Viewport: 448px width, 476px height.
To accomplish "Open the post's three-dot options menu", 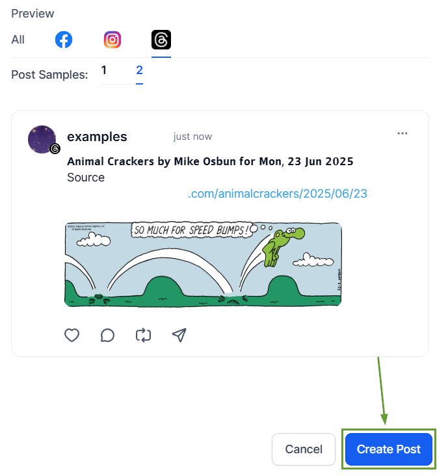I will point(402,133).
